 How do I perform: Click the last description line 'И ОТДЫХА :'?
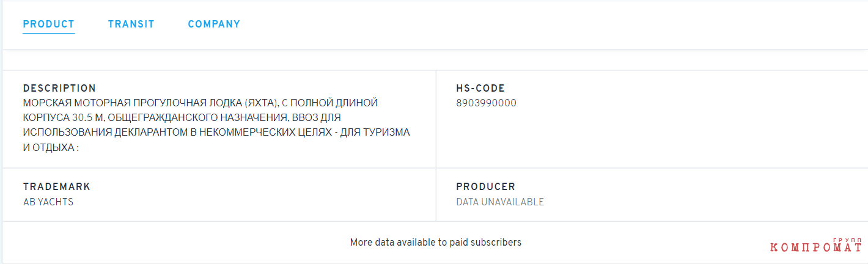[x=51, y=147]
